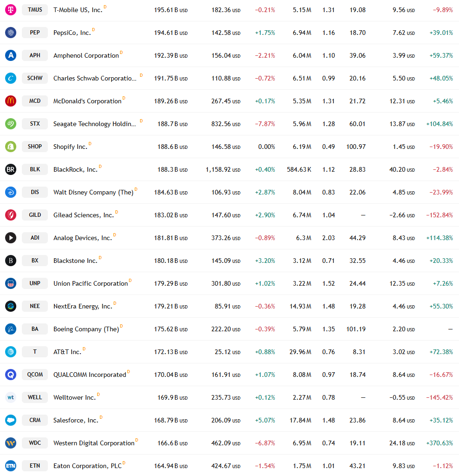This screenshot has height=476, width=459.
Task: Click the QUALCOMM Q logo icon
Action: point(11,374)
